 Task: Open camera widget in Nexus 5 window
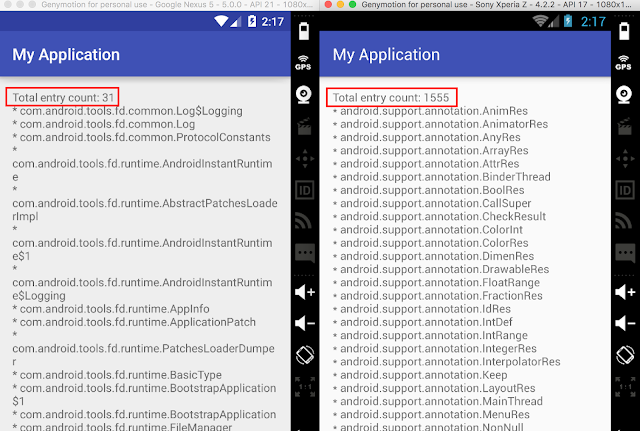[304, 95]
